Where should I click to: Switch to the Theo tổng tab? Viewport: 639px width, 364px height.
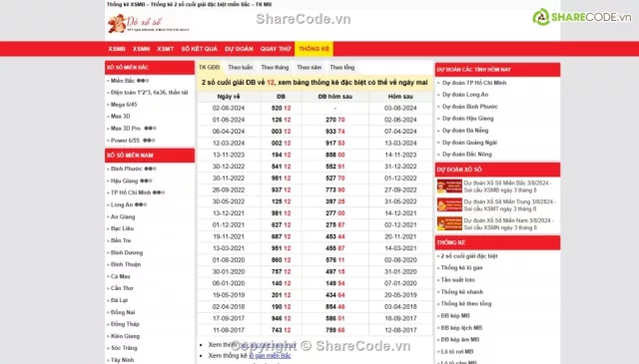coord(341,67)
